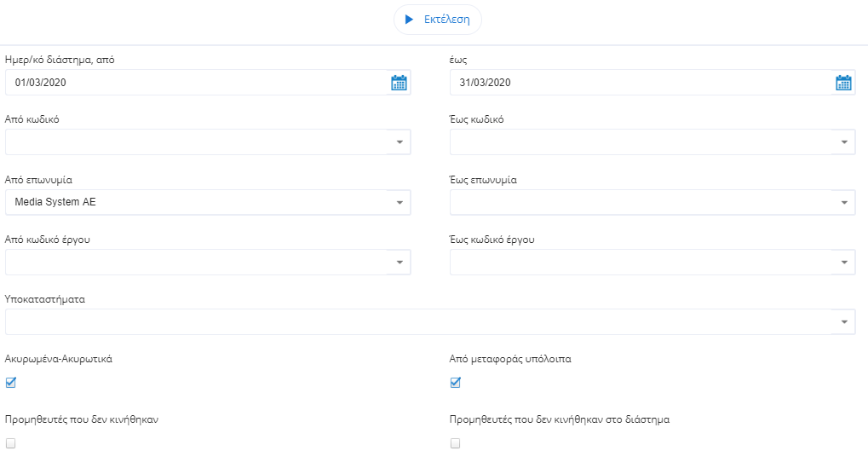The height and width of the screenshot is (468, 868).
Task: Enable Προμηθευτές που δεν κινήθηκαν checkbox
Action: (11, 443)
